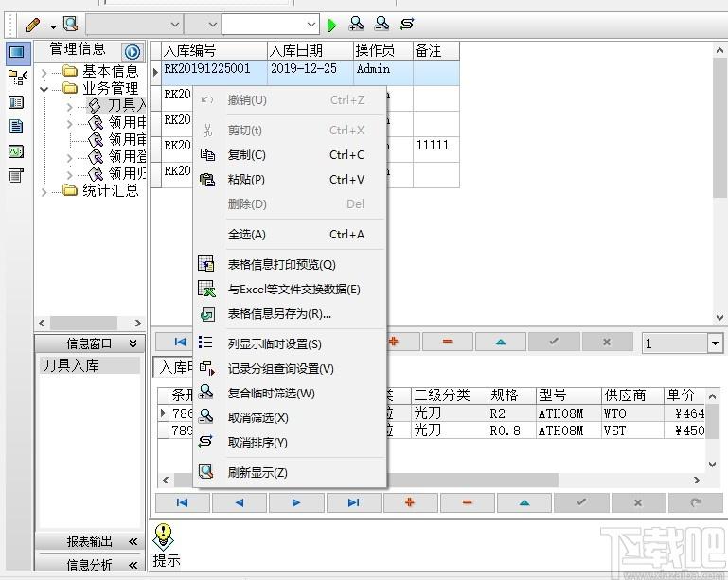The width and height of the screenshot is (728, 580).
Task: Open the 统计汇总 folder
Action: coord(100,190)
